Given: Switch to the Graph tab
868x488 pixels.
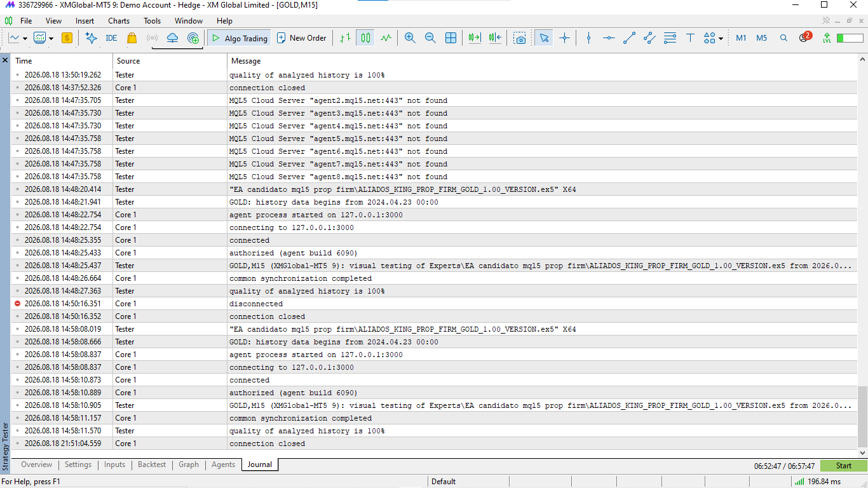Looking at the screenshot, I should (x=189, y=464).
